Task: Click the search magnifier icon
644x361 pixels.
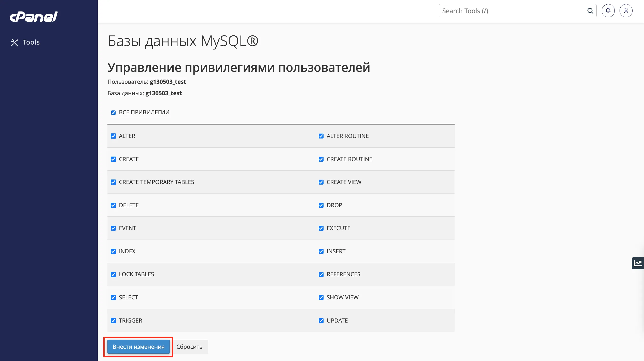Action: 590,11
